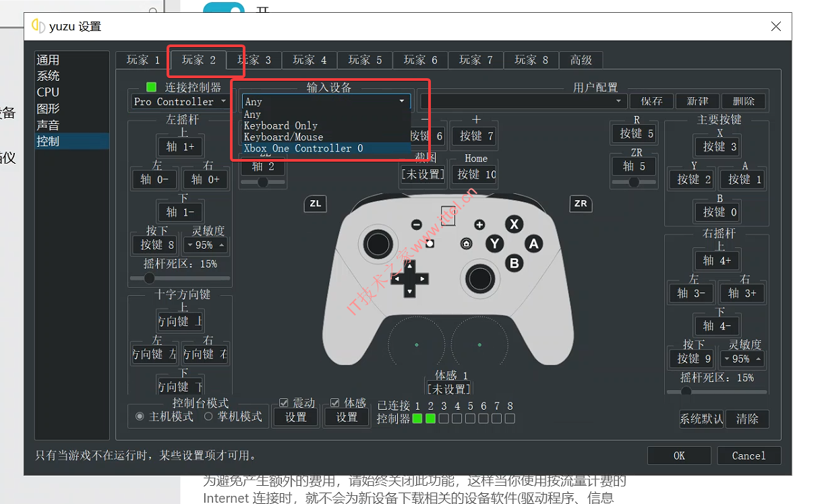
Task: Click the D-pad cross on the controller image
Action: [410, 278]
